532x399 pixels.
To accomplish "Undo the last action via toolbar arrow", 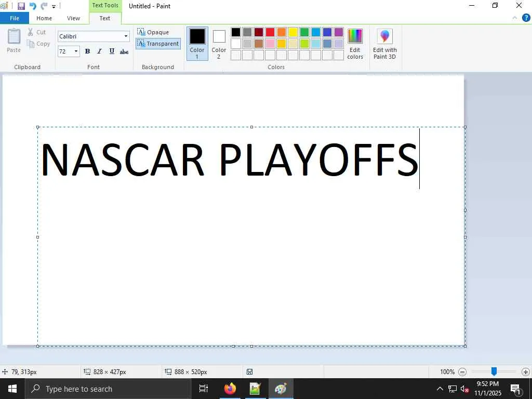I will (33, 6).
